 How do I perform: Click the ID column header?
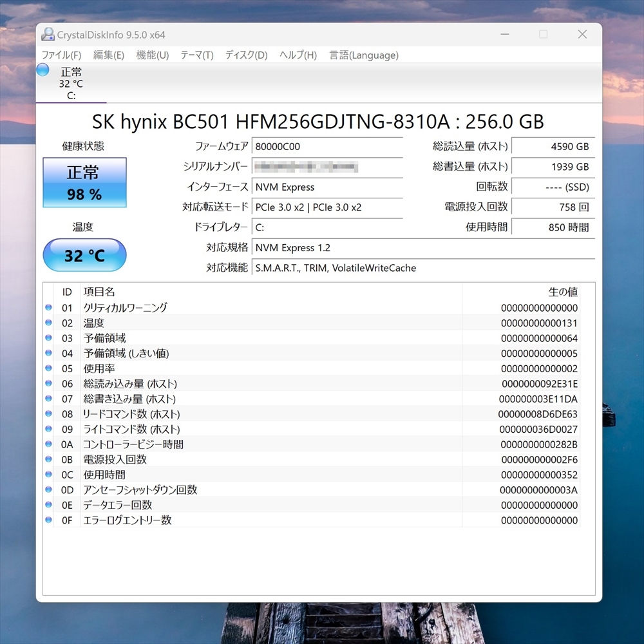pyautogui.click(x=67, y=292)
